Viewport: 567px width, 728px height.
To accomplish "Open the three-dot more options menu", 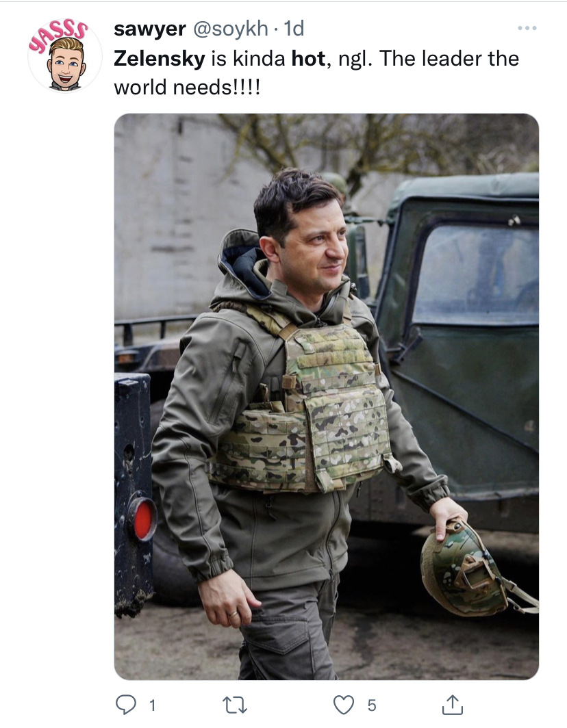I will tap(527, 28).
